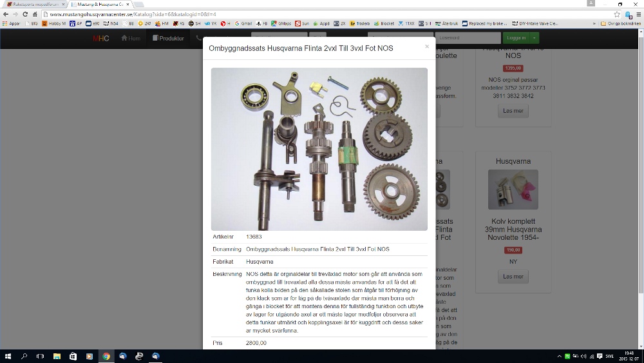This screenshot has width=644, height=363.
Task: Open the 2W bookmark
Action: [x=144, y=23]
